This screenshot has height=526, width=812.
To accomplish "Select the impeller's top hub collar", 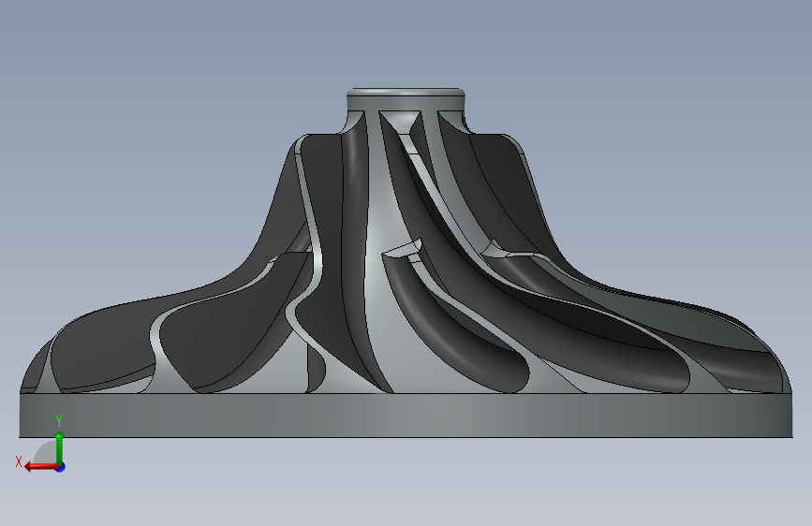I will point(406,99).
